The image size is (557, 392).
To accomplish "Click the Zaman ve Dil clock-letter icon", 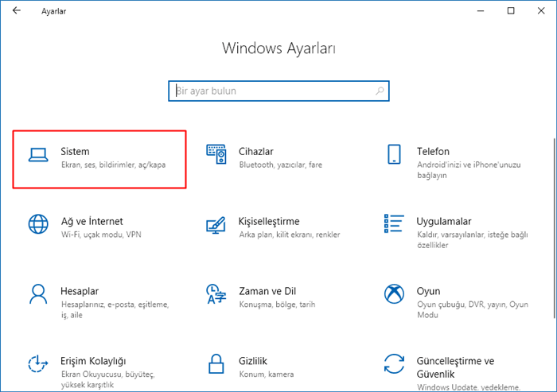I will 216,294.
